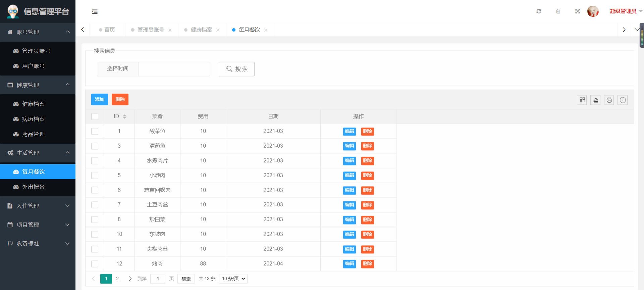Switch to the 首页 tab
This screenshot has height=290, width=644.
click(x=107, y=30)
